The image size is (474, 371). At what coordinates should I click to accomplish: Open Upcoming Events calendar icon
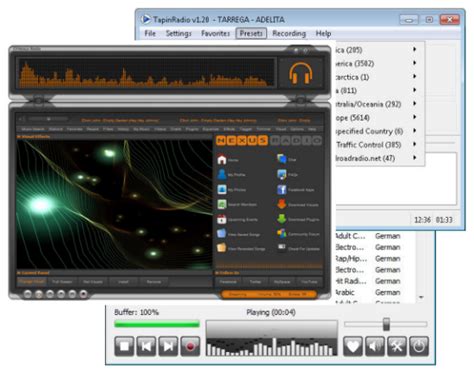coord(222,219)
